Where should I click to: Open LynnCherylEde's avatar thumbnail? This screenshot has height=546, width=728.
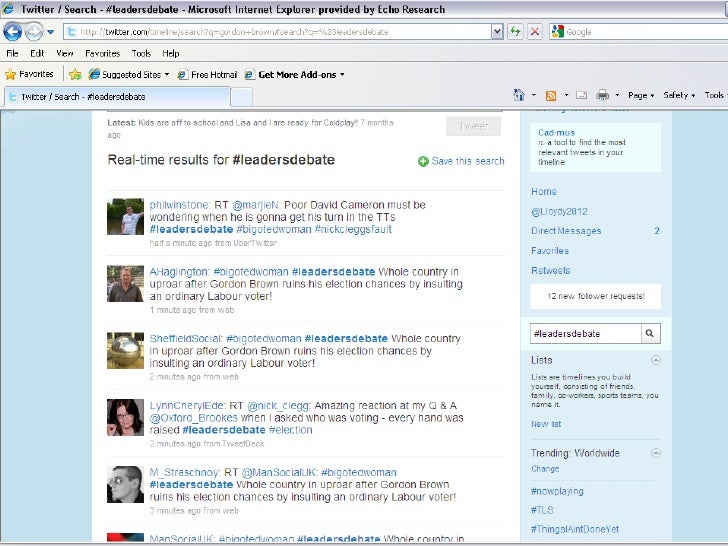coord(125,417)
